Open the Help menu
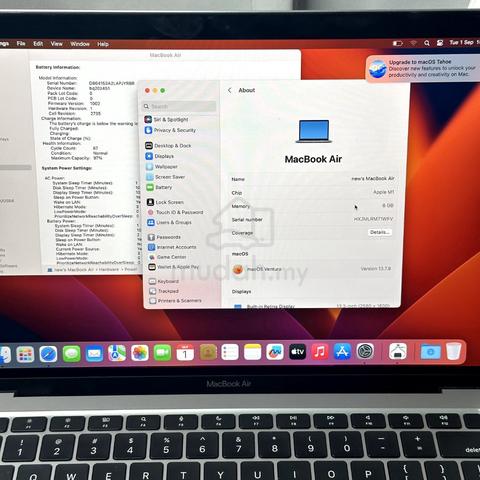Screen dimensions: 480x480 pyautogui.click(x=103, y=44)
